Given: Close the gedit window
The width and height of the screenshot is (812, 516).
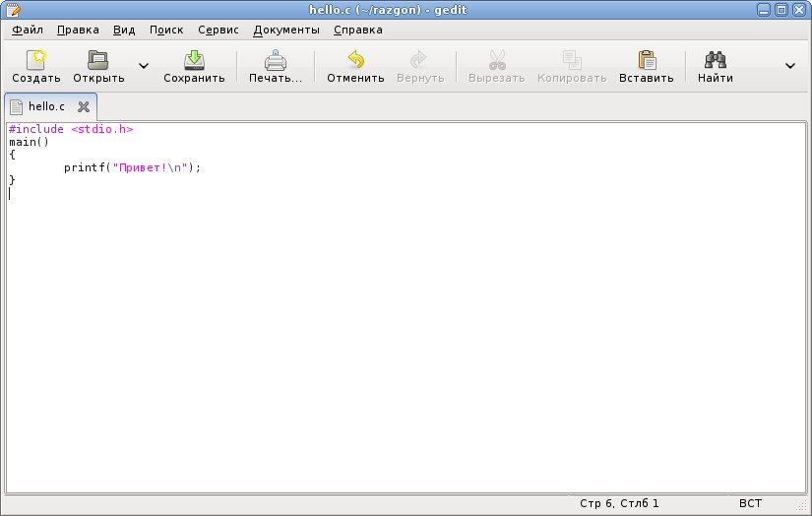Looking at the screenshot, I should coord(799,9).
